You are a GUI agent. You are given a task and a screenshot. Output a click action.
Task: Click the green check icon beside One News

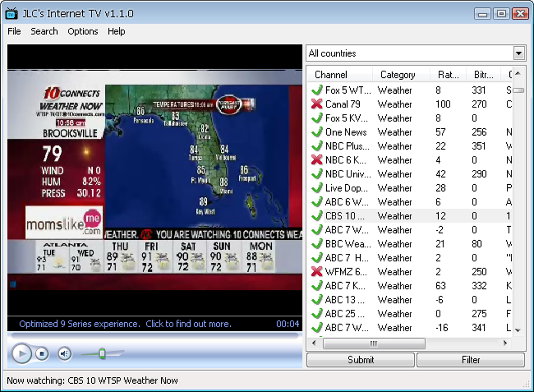317,132
